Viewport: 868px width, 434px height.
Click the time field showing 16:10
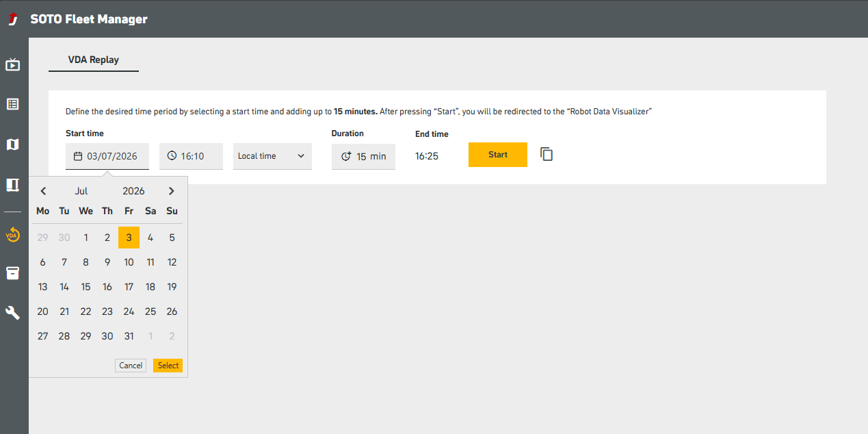191,156
